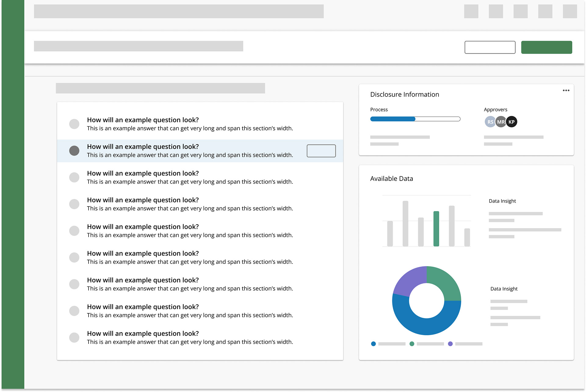The width and height of the screenshot is (586, 392).
Task: Click the outlined secondary button in header
Action: pos(490,47)
